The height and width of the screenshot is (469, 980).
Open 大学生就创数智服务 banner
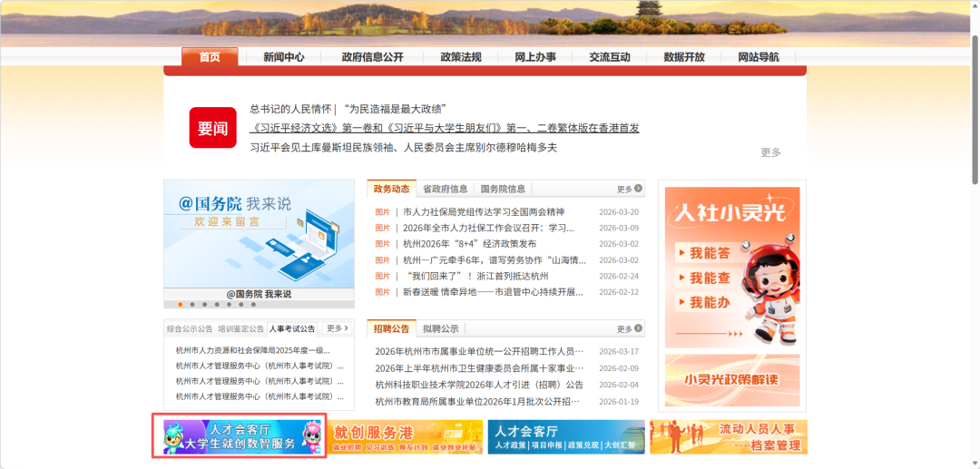coord(242,436)
